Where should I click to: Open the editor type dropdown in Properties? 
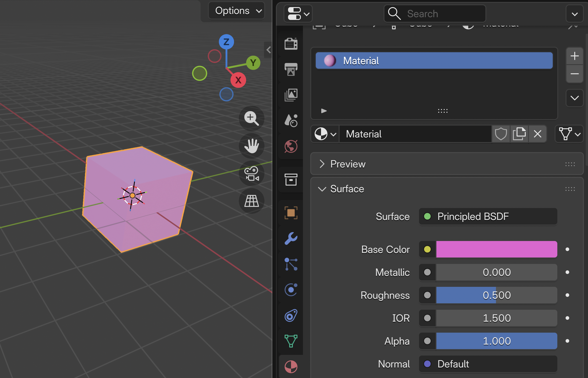point(298,13)
